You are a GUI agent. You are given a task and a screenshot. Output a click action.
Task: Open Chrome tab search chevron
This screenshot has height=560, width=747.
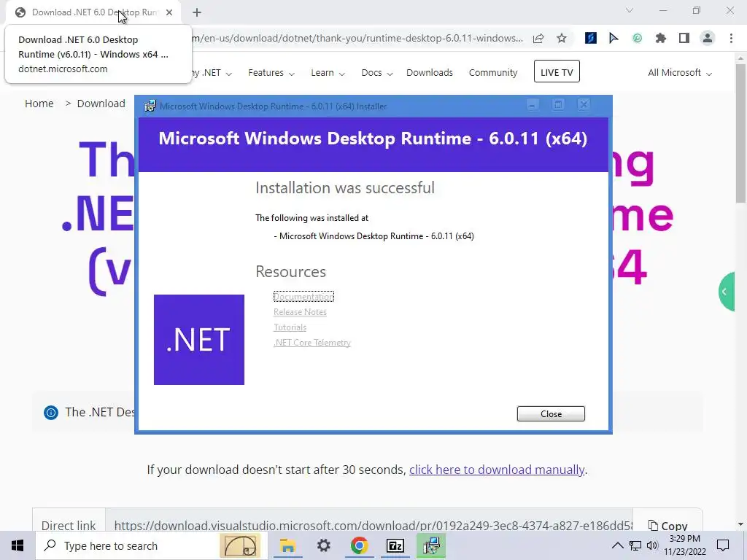coord(630,10)
